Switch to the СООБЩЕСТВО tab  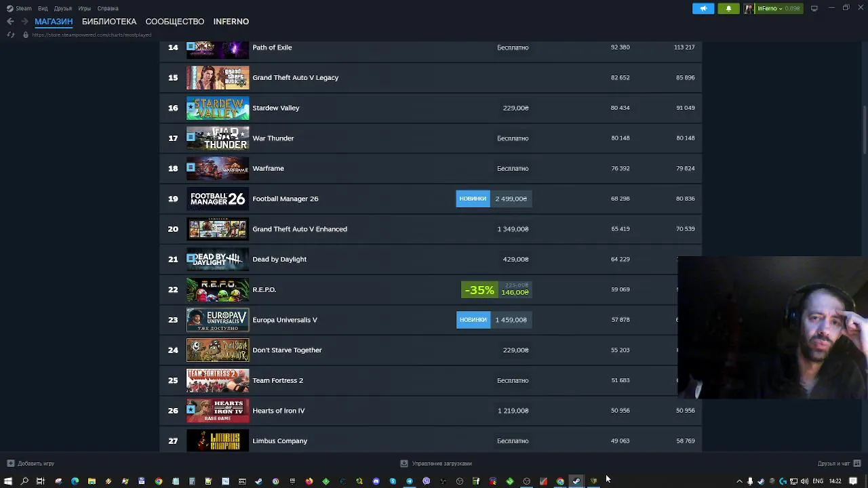(x=174, y=22)
